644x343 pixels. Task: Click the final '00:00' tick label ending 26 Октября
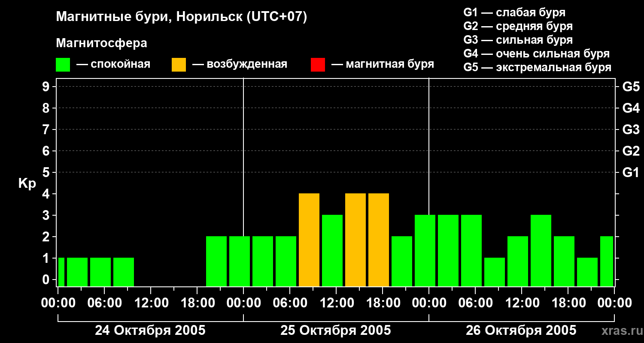[x=614, y=303]
